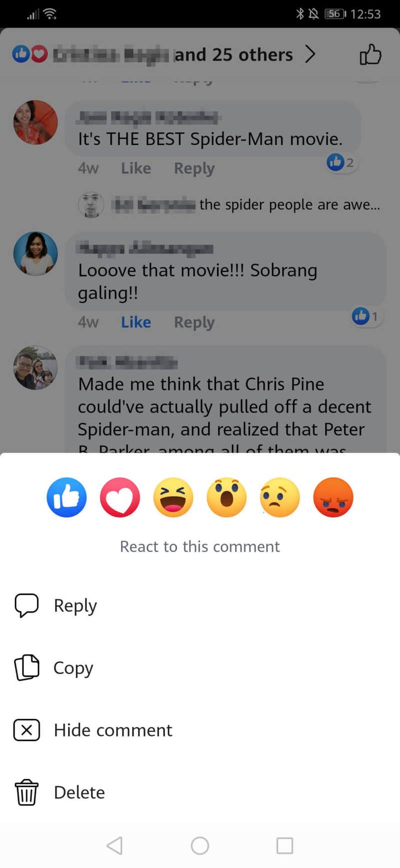The width and height of the screenshot is (400, 868).
Task: Tap the Delete trash can icon
Action: (x=26, y=792)
